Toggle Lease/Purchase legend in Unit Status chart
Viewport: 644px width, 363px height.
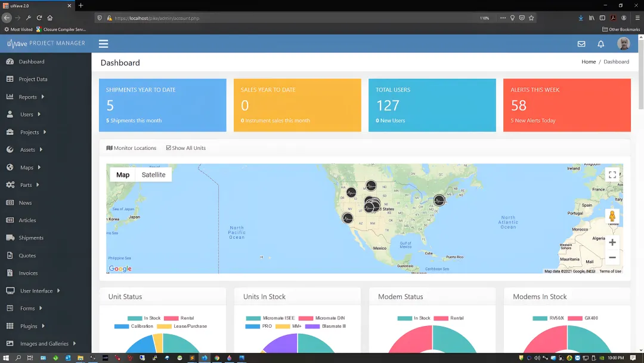pyautogui.click(x=182, y=327)
